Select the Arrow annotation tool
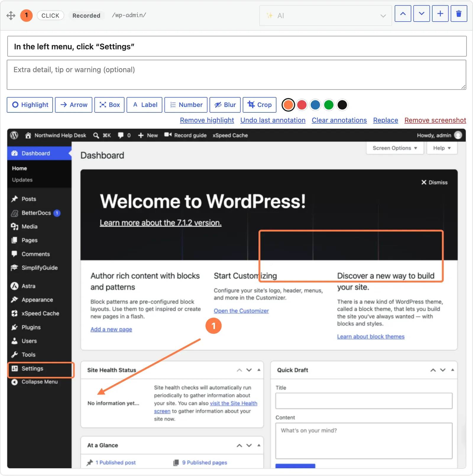The width and height of the screenshot is (473, 476). click(x=74, y=105)
